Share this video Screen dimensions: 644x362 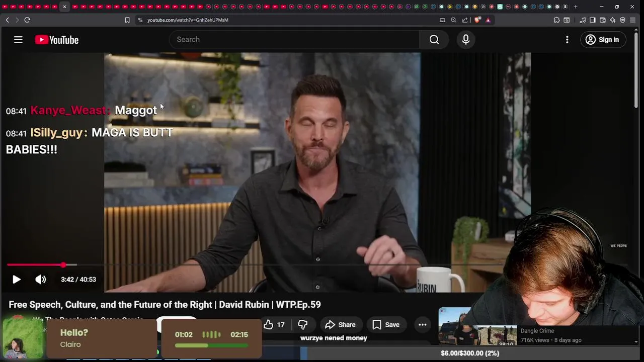pyautogui.click(x=340, y=325)
